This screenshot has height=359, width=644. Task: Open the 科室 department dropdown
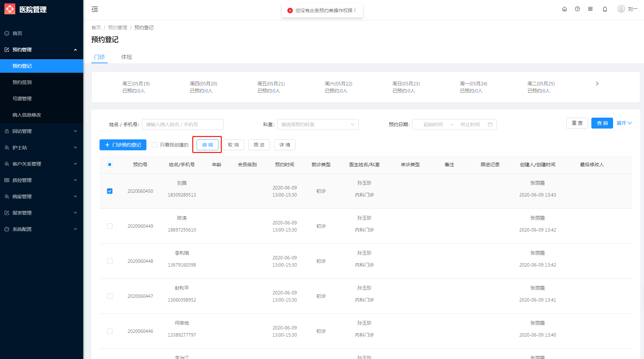pos(318,124)
